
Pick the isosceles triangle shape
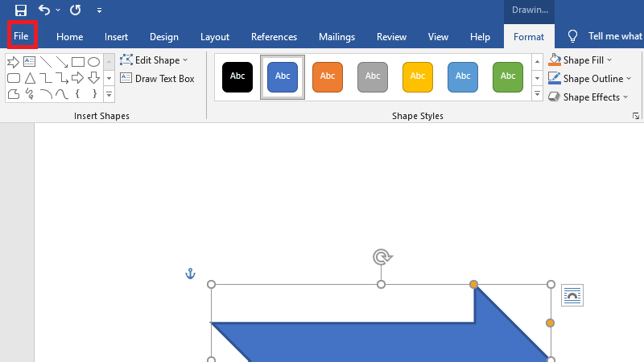click(29, 78)
